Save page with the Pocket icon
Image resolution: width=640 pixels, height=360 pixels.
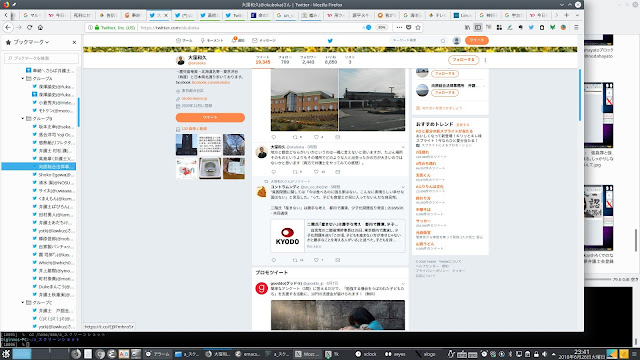coord(409,27)
